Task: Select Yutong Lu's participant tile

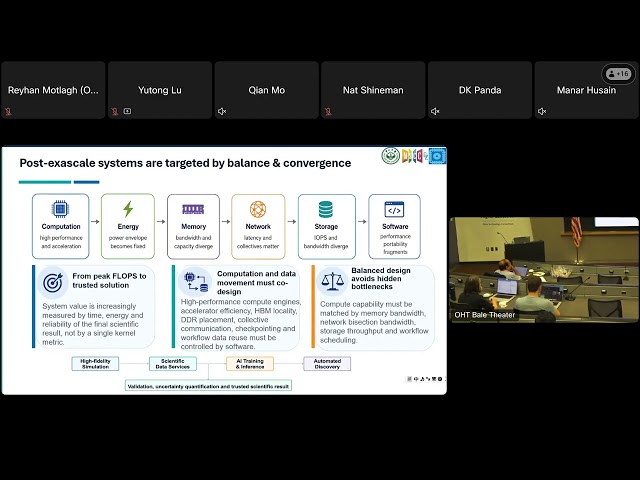Action: click(160, 90)
